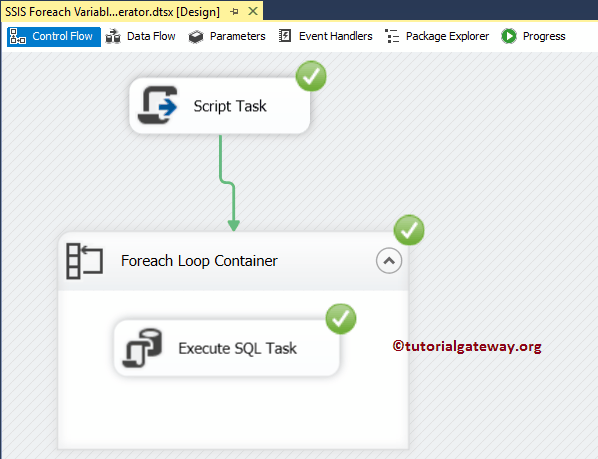This screenshot has width=598, height=459.
Task: Open the Parameters tab
Action: coord(227,37)
